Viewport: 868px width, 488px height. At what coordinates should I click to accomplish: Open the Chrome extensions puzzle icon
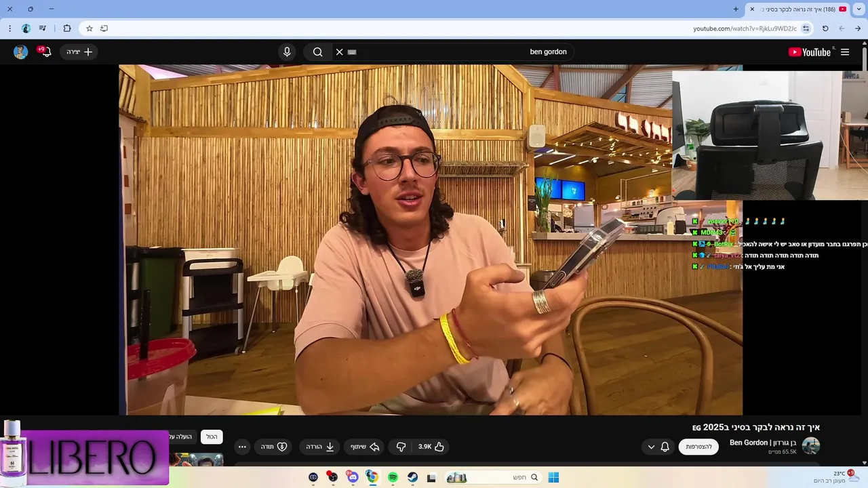click(67, 28)
